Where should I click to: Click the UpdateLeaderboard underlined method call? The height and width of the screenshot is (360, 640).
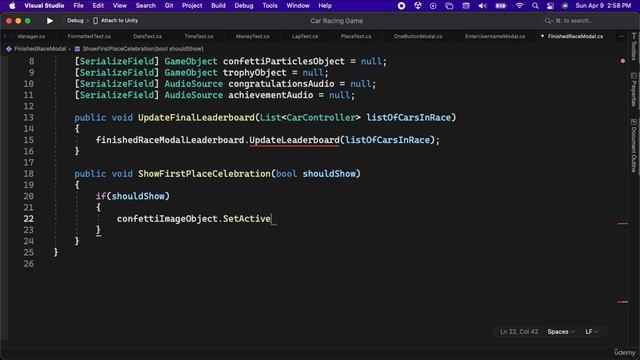pyautogui.click(x=294, y=140)
